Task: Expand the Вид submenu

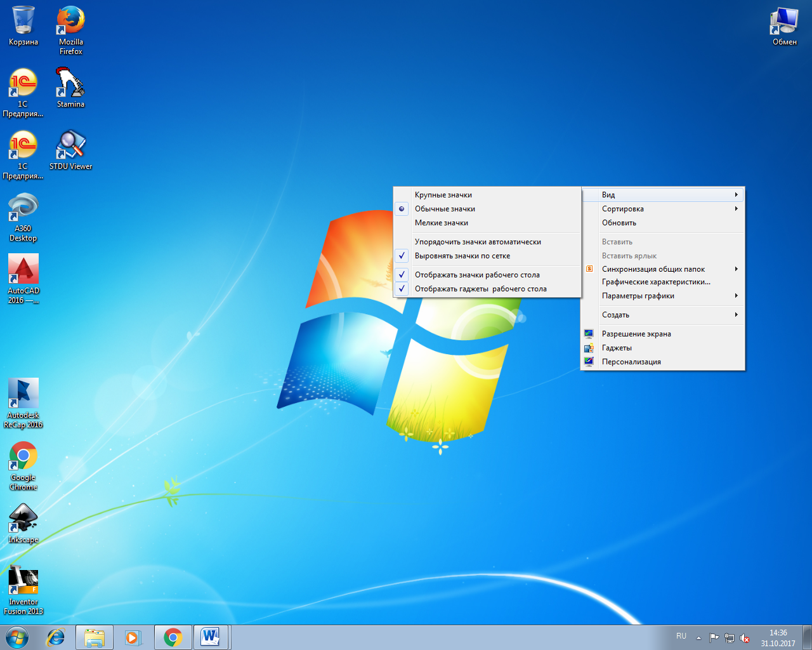Action: (662, 195)
